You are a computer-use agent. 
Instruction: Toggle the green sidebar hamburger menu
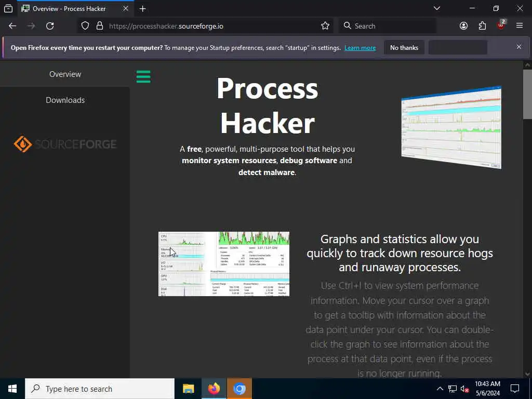[143, 77]
